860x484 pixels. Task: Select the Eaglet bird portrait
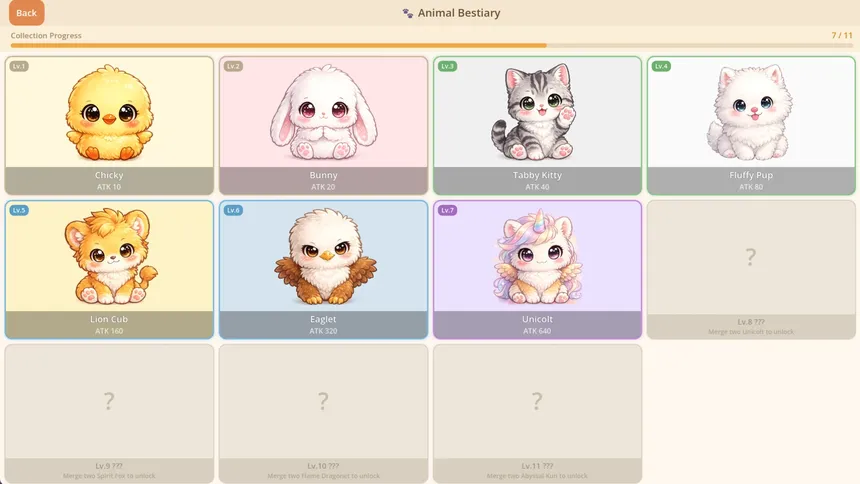click(324, 256)
